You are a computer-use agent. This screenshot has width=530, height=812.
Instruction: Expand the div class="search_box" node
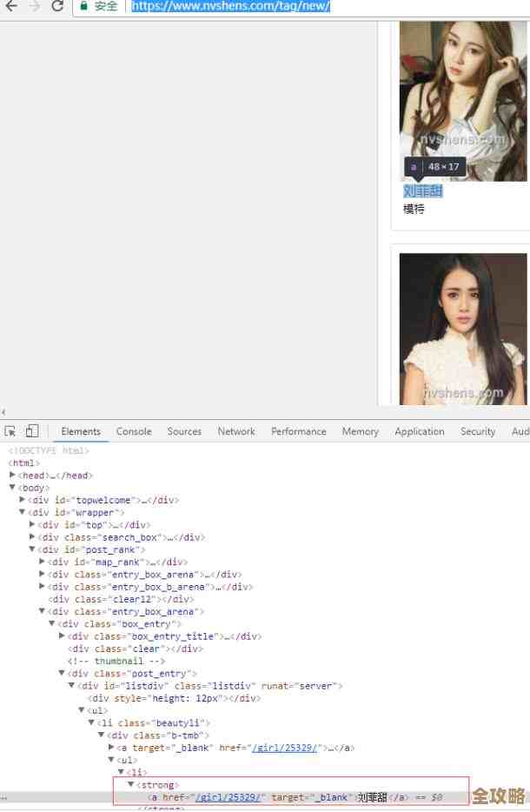(33, 537)
